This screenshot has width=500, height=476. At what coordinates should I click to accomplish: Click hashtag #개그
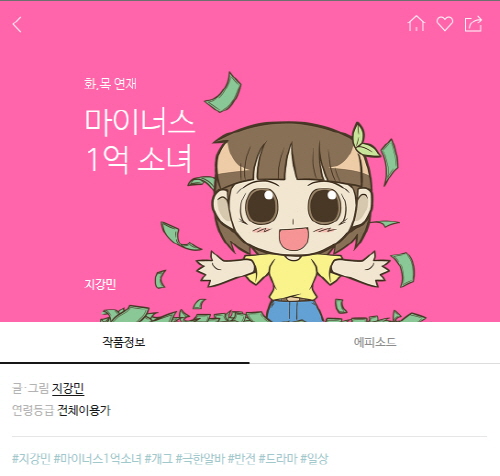tap(159, 458)
